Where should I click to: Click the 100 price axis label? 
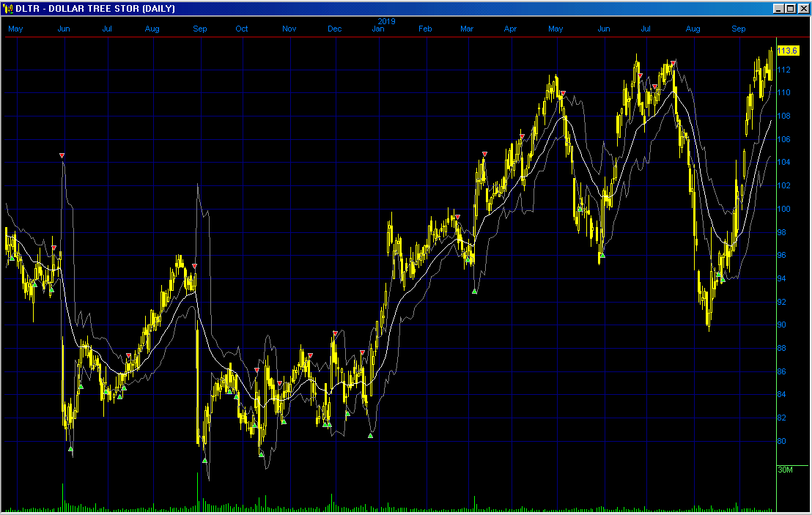click(x=783, y=209)
